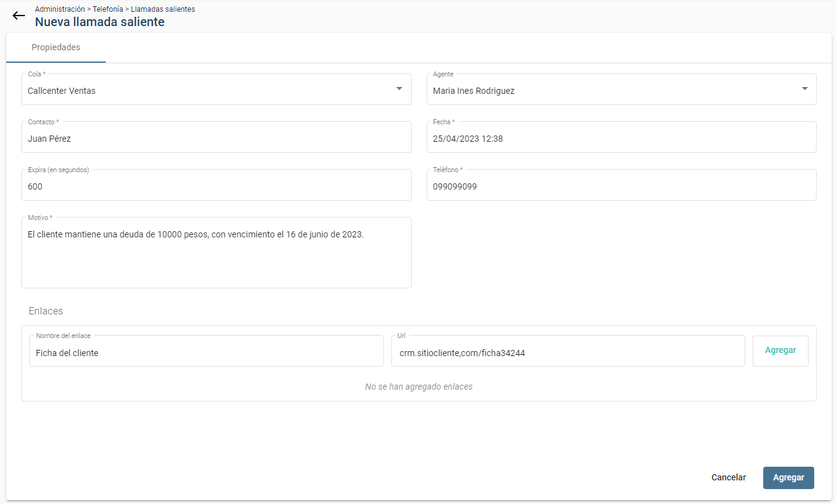Image resolution: width=836 pixels, height=504 pixels.
Task: Focus the Expira (en segundos) field
Action: coord(216,185)
